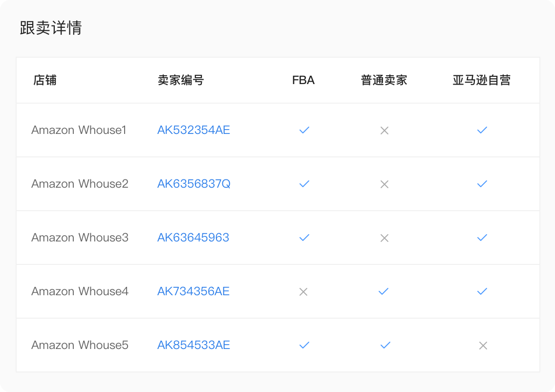Click the 跟卖详情 page title

point(50,28)
